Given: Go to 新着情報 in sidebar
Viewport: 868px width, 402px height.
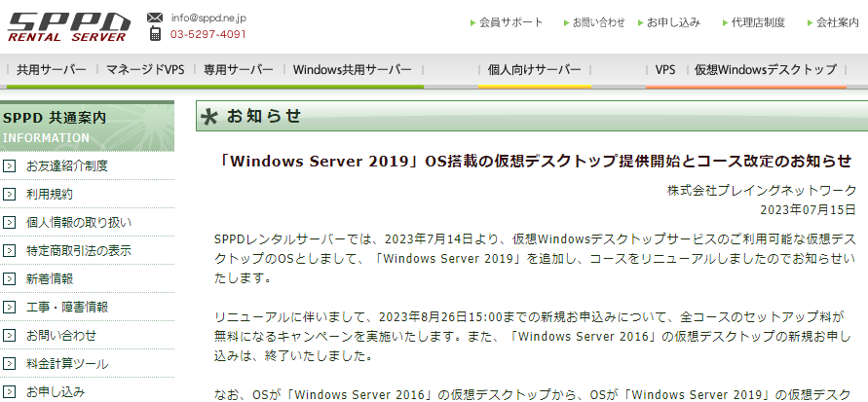Looking at the screenshot, I should 50,278.
